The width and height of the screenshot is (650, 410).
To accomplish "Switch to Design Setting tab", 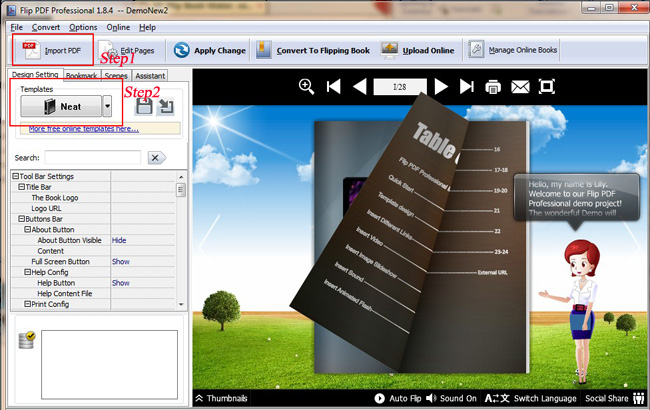I will (35, 75).
